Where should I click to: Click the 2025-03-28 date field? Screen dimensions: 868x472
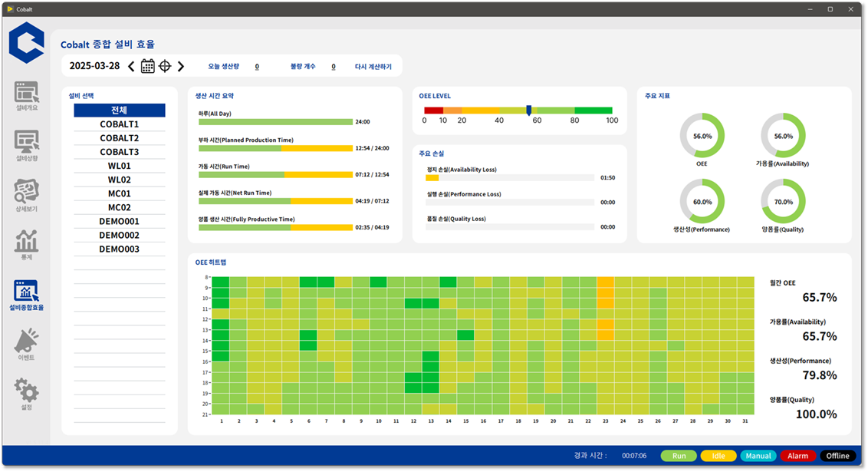[94, 66]
